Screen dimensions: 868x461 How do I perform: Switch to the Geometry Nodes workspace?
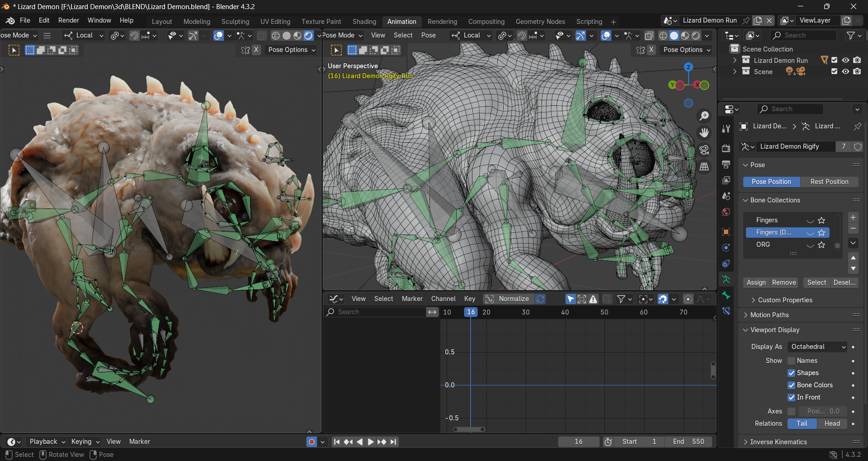pyautogui.click(x=540, y=22)
